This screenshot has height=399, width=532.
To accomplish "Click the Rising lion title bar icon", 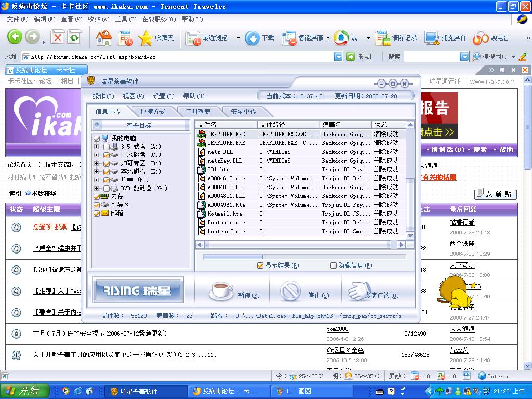I will pyautogui.click(x=91, y=81).
